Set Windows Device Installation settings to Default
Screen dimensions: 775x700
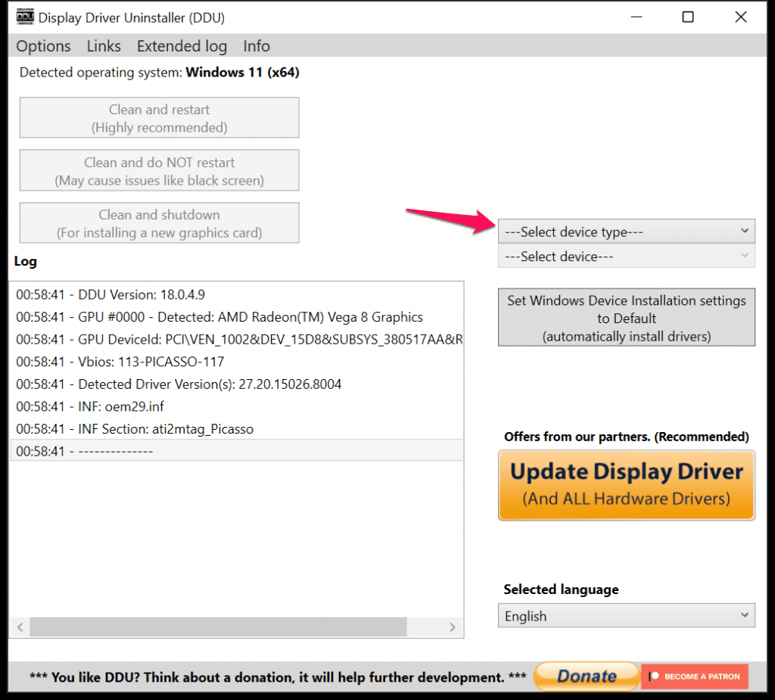coord(626,318)
